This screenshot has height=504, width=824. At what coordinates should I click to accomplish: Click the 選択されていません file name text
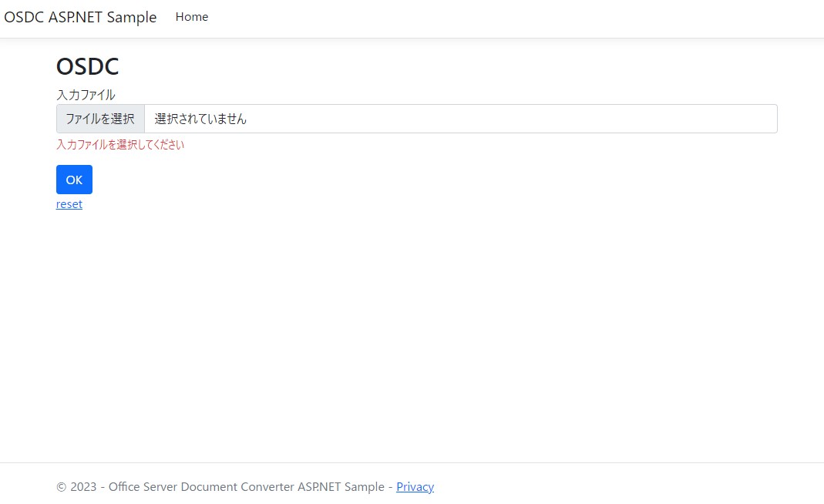(200, 119)
